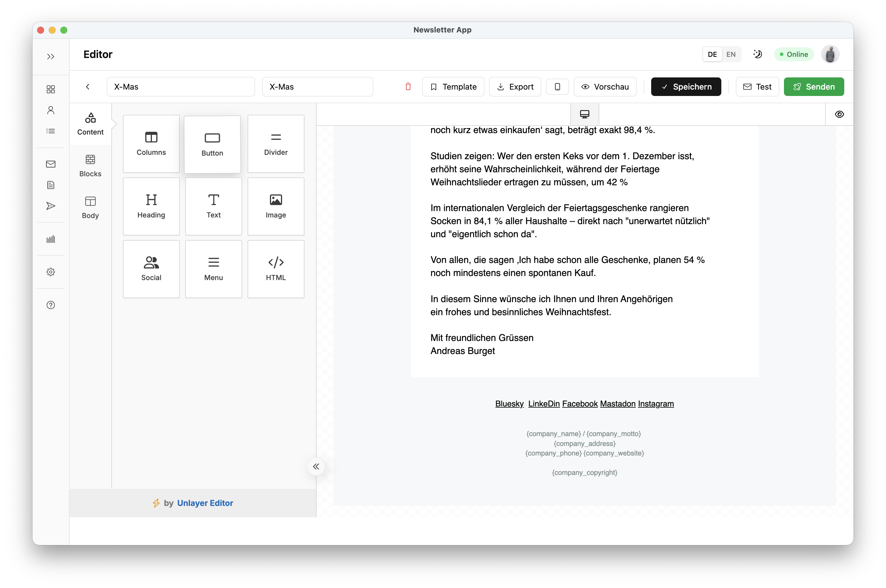Screen dimensions: 886x588
Task: Switch to the Blocks tab
Action: pyautogui.click(x=90, y=166)
